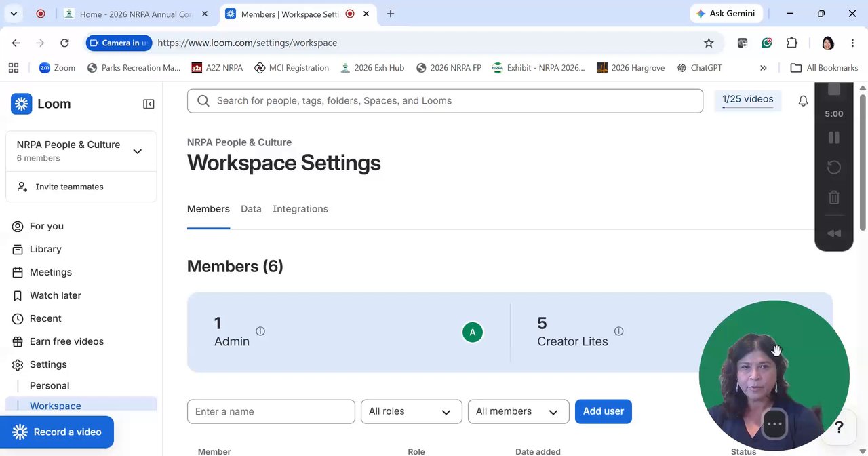Viewport: 868px width, 456px height.
Task: Click the browser address bar URL
Action: click(x=247, y=43)
